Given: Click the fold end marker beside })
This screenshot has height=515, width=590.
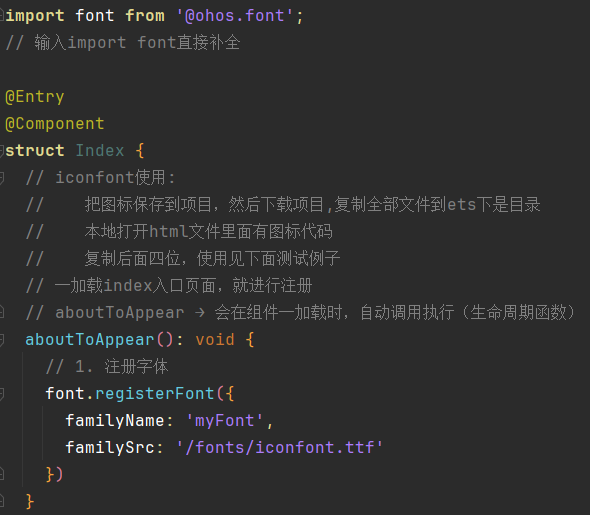Looking at the screenshot, I should pos(2,474).
